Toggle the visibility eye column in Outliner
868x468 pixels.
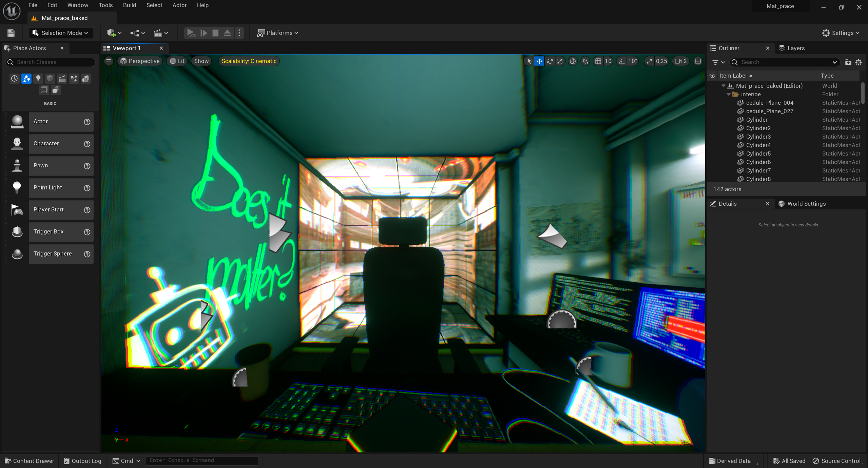(712, 76)
